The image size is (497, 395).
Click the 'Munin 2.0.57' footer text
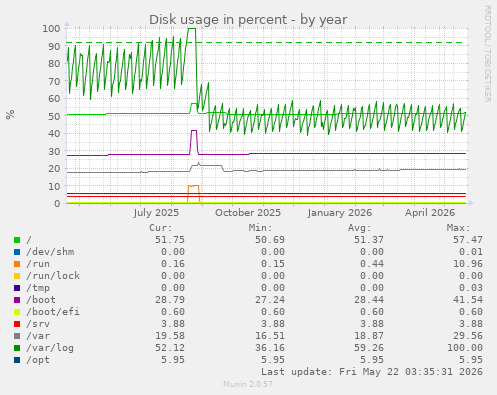248,384
